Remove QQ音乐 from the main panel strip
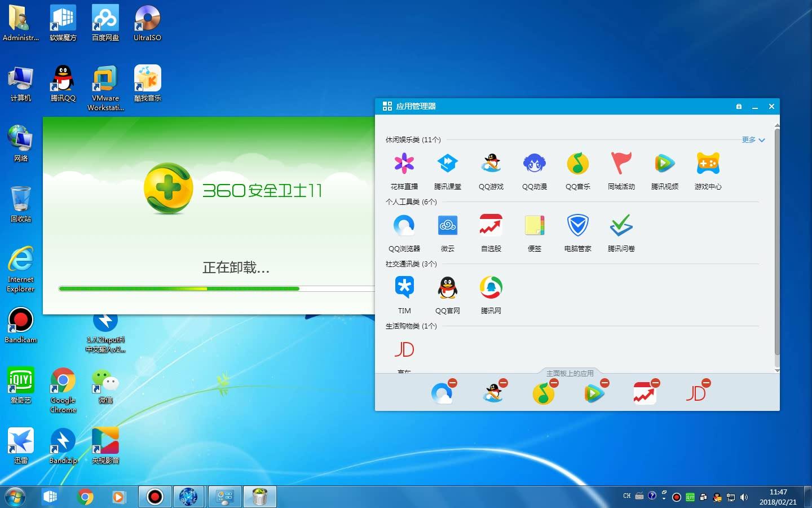The width and height of the screenshot is (812, 508). [x=554, y=383]
